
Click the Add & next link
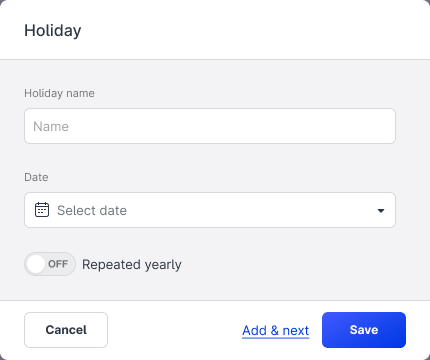pyautogui.click(x=276, y=331)
